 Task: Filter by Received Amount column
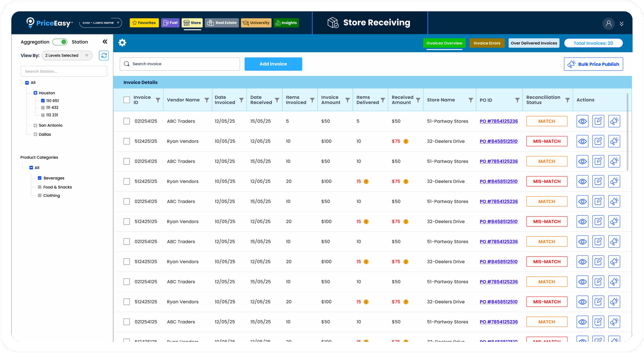[x=418, y=100]
